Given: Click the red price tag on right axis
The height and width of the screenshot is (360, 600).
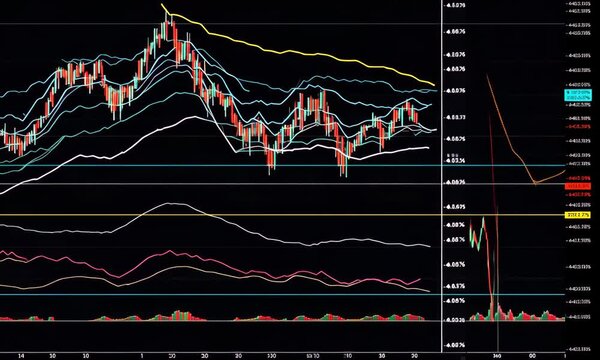Looking at the screenshot, I should pos(578,186).
